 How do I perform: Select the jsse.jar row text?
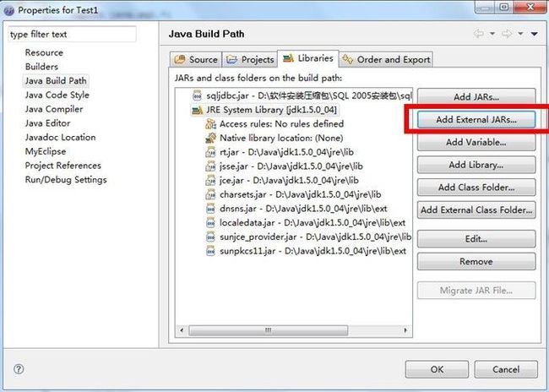click(291, 166)
